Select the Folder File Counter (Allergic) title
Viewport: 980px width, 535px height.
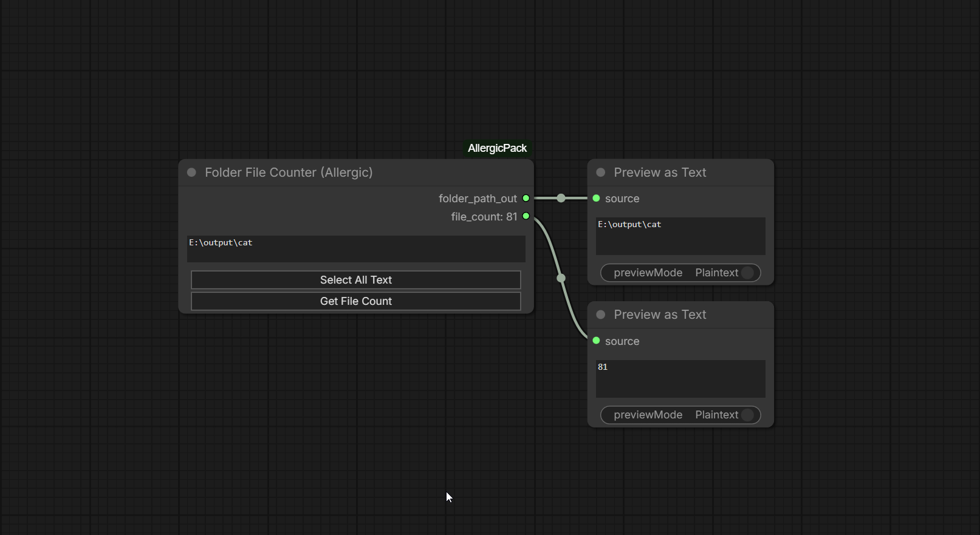[289, 172]
